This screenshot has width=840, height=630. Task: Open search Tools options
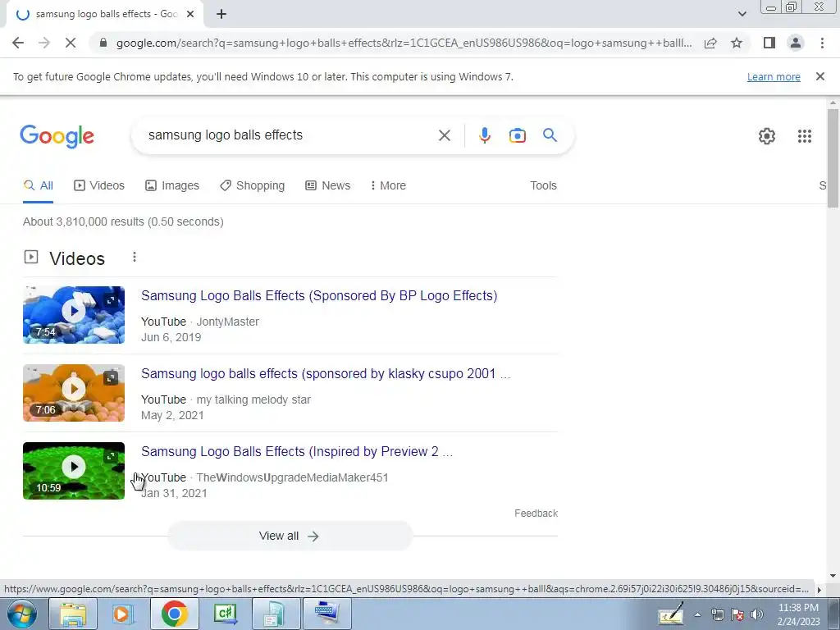pos(543,185)
